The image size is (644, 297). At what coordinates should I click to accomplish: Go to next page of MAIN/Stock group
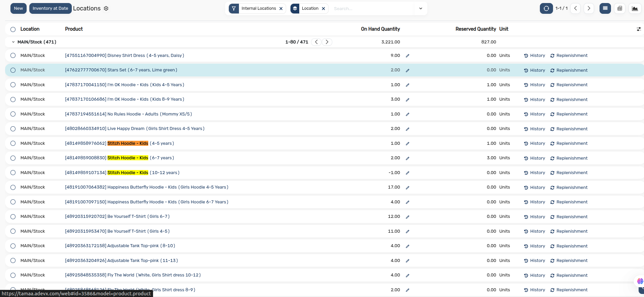pyautogui.click(x=327, y=42)
